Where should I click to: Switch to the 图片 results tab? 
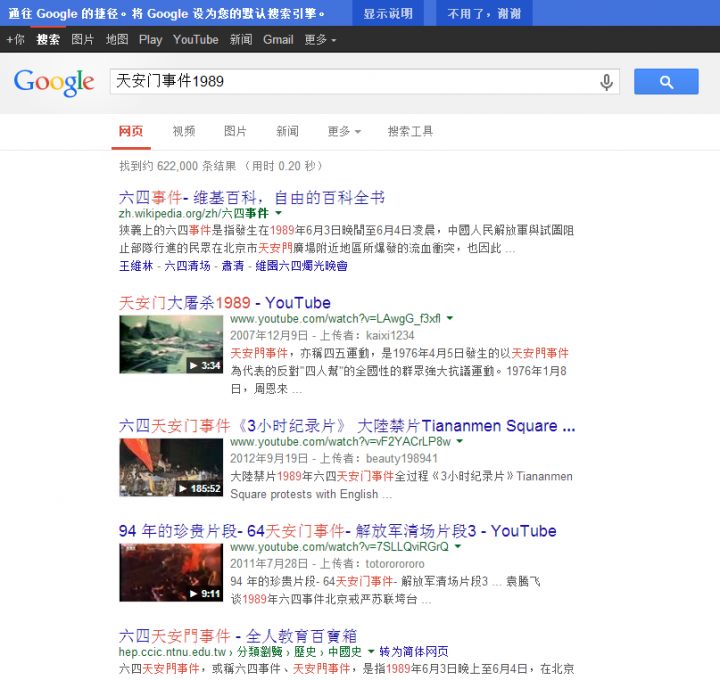click(x=236, y=131)
